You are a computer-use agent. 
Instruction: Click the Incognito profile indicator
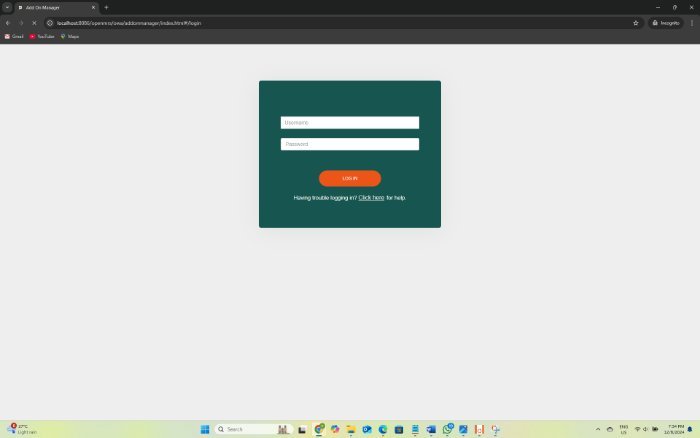pyautogui.click(x=666, y=22)
